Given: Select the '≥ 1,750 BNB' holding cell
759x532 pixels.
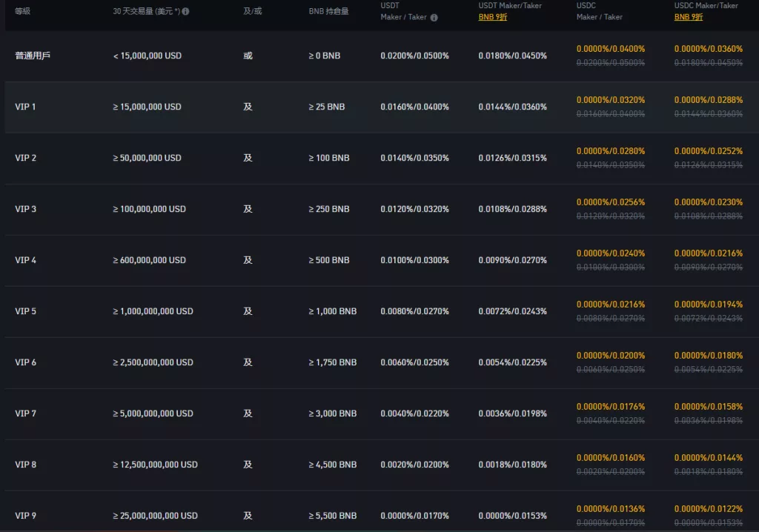Looking at the screenshot, I should (333, 362).
